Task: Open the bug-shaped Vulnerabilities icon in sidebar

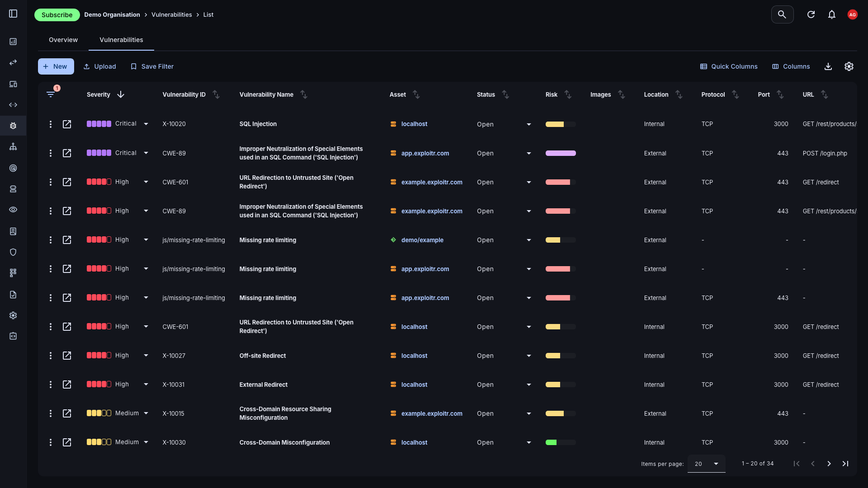Action: tap(13, 126)
